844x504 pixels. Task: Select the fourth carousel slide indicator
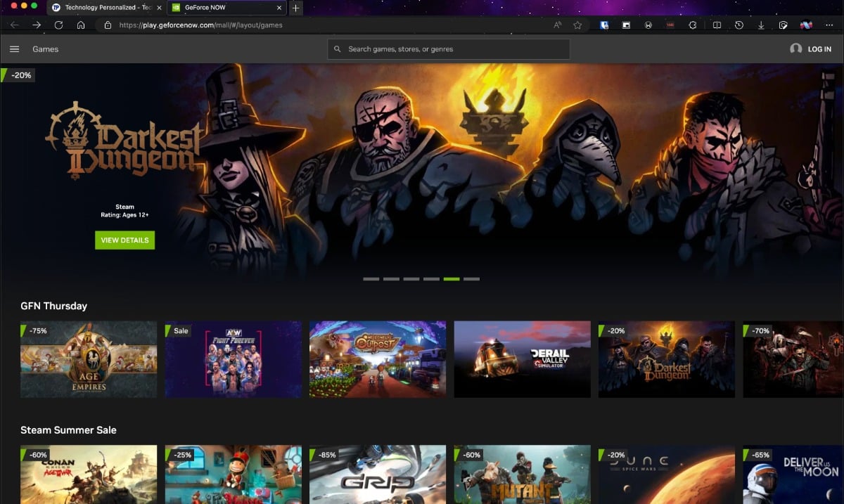[431, 279]
